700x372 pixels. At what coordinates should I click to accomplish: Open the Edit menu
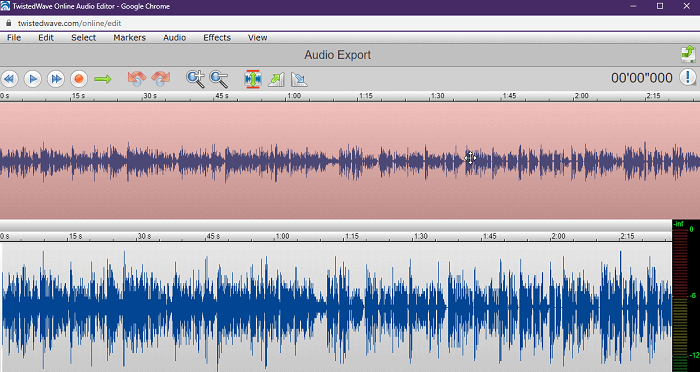pyautogui.click(x=46, y=38)
